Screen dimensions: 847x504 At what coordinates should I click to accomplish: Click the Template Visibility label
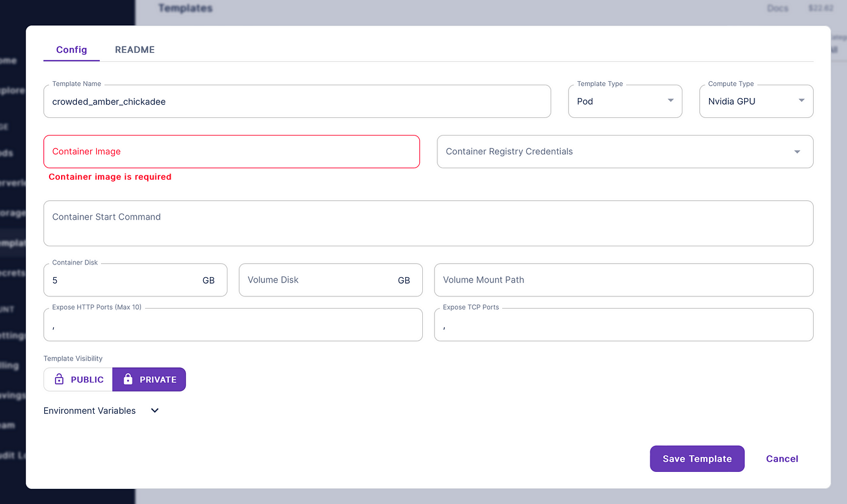click(73, 359)
